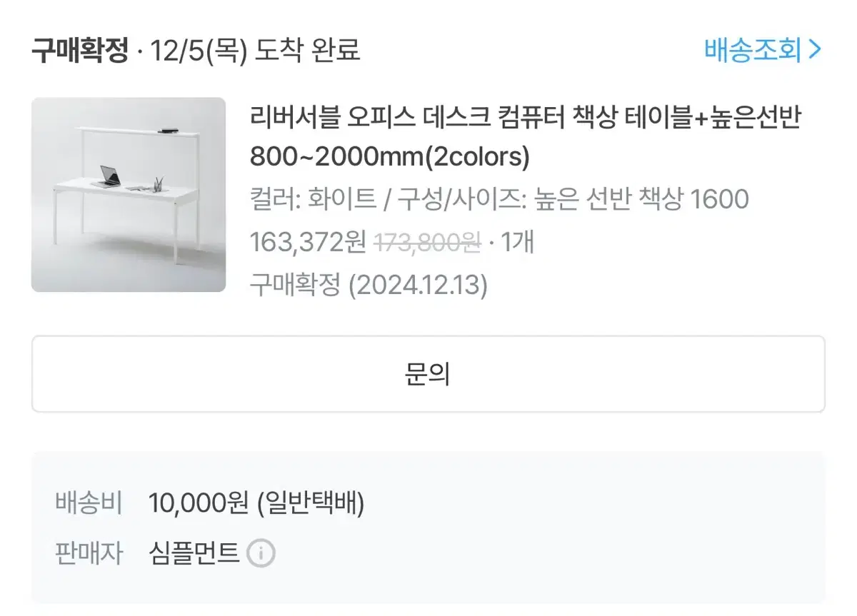Tap the info icon next to 심플먼트

[x=261, y=553]
